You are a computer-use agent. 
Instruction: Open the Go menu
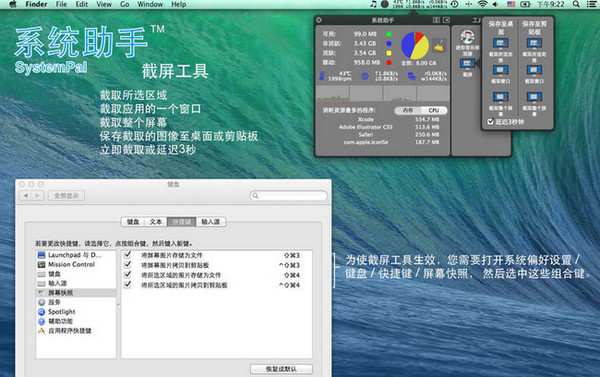pos(124,4)
